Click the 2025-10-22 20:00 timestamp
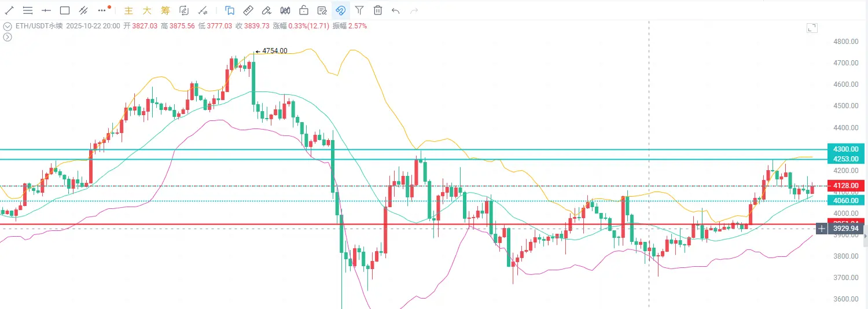868x309 pixels. pyautogui.click(x=93, y=26)
